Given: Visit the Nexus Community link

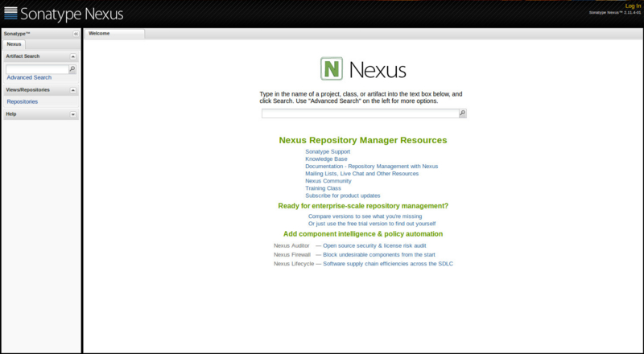Looking at the screenshot, I should pos(328,181).
